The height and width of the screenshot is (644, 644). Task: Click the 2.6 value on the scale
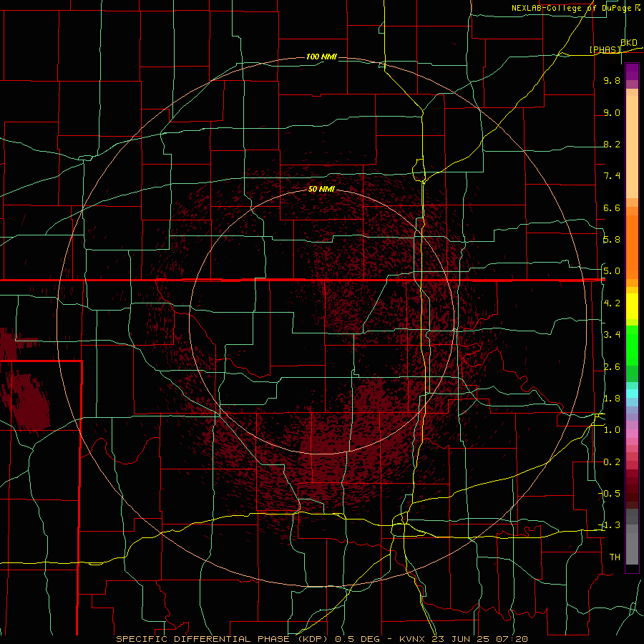point(612,367)
